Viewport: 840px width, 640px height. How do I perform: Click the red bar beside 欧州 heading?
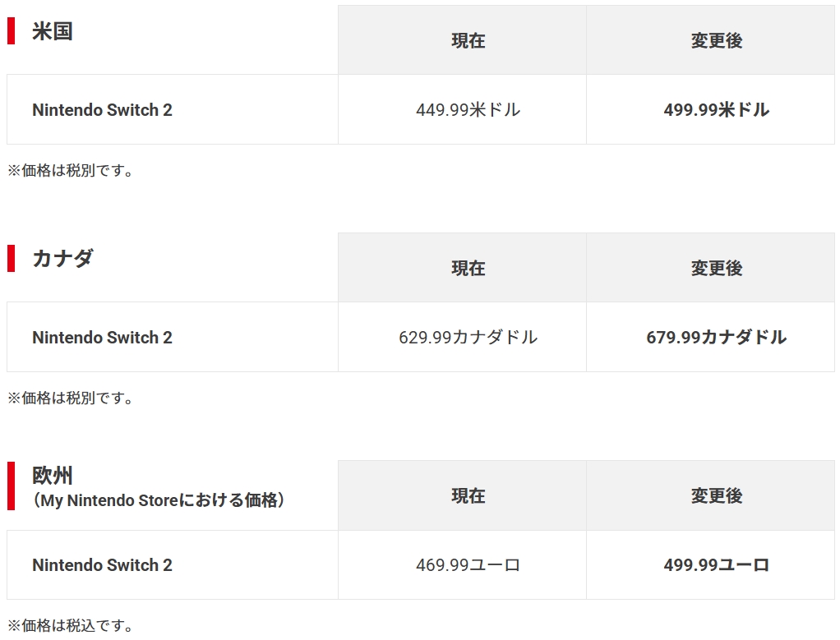point(11,486)
